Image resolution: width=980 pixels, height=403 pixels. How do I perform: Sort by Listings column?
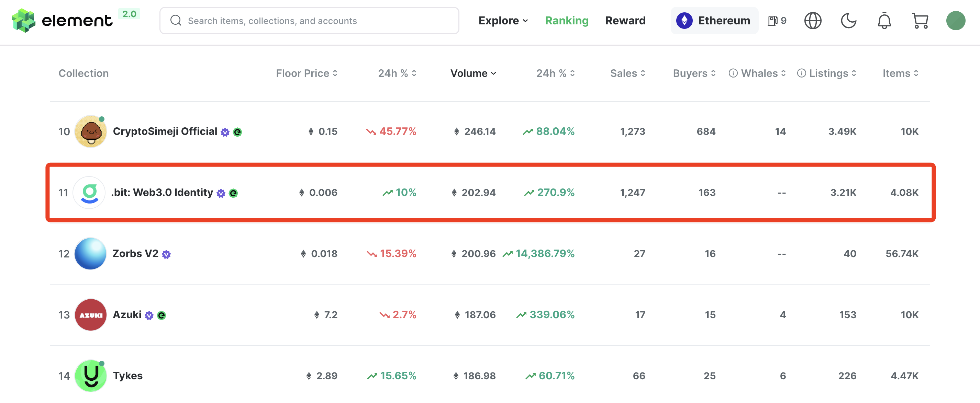832,73
